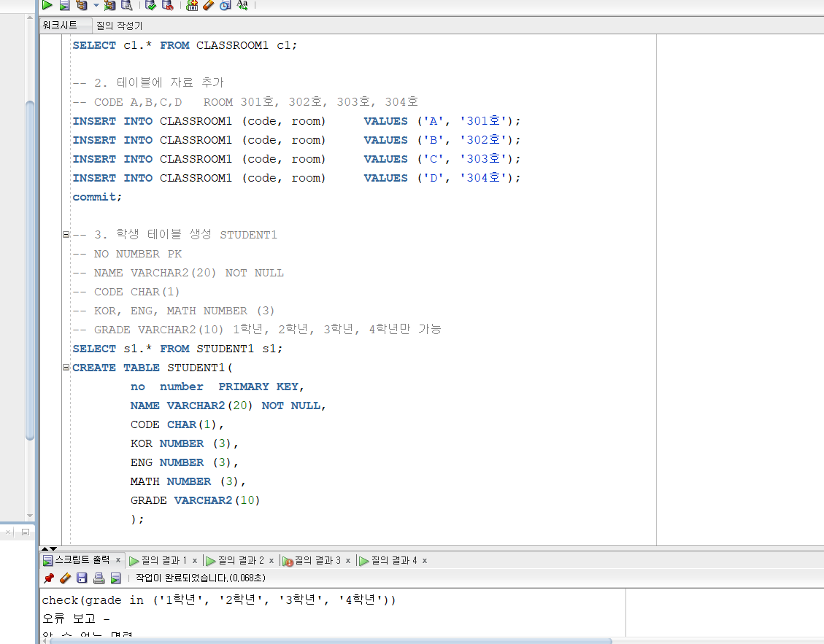
Task: Click the '-- GRADE VARCHAR2(10)' comment line
Action: 257,330
